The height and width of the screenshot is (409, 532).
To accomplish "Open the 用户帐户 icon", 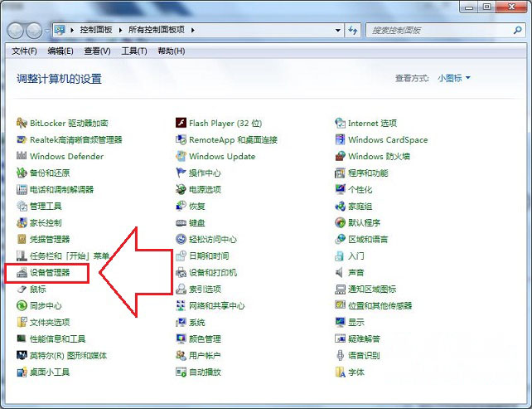I will click(x=181, y=355).
